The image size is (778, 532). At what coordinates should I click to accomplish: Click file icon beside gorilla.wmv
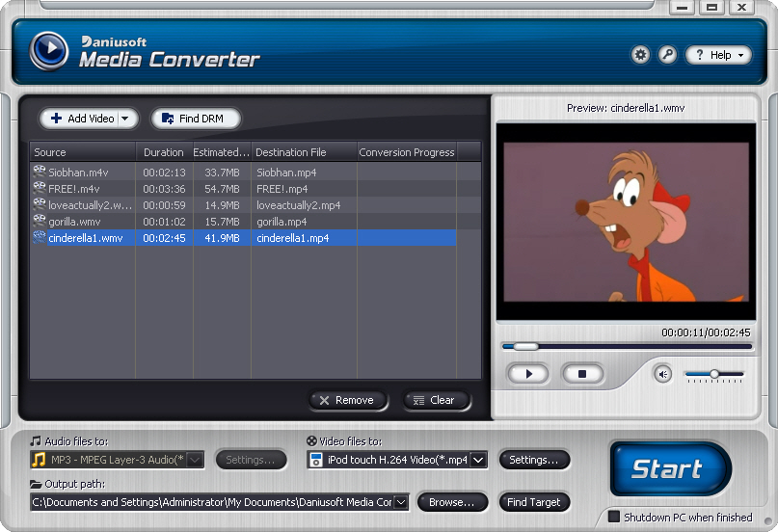40,221
